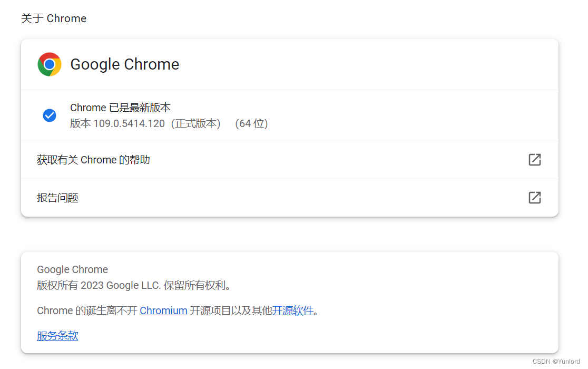Open the 报告问题 row
The width and height of the screenshot is (588, 369).
point(58,198)
